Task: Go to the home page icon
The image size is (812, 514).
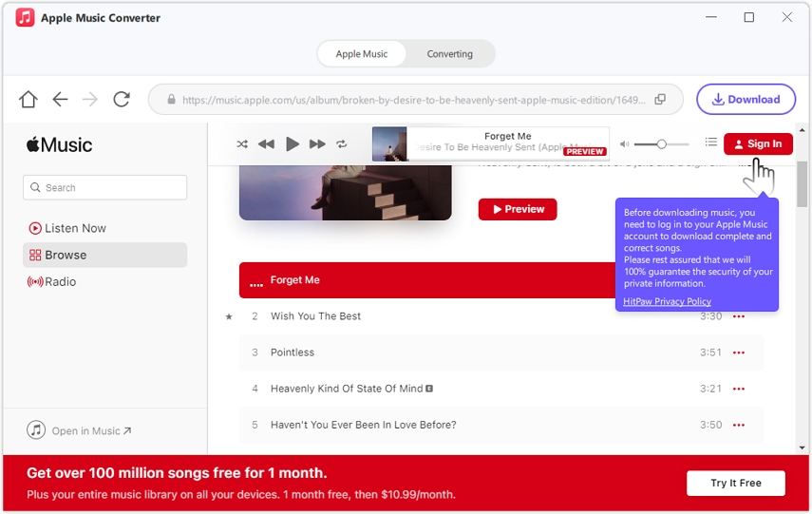Action: [x=28, y=99]
